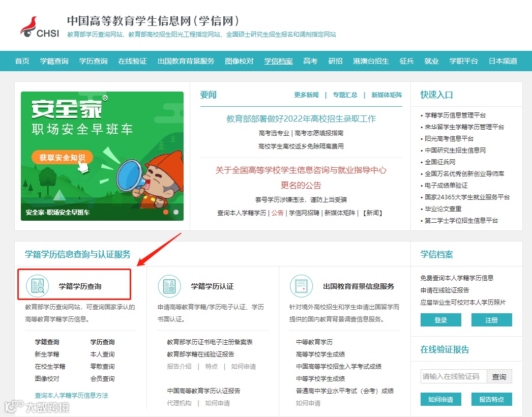Click the 注册 button

coord(492,320)
